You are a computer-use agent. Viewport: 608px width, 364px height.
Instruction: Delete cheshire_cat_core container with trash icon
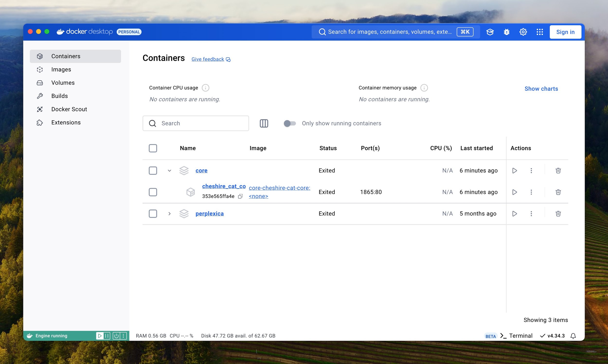pos(558,192)
